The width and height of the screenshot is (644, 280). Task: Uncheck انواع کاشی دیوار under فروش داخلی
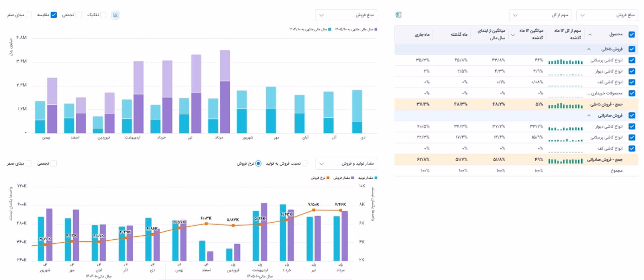632,72
